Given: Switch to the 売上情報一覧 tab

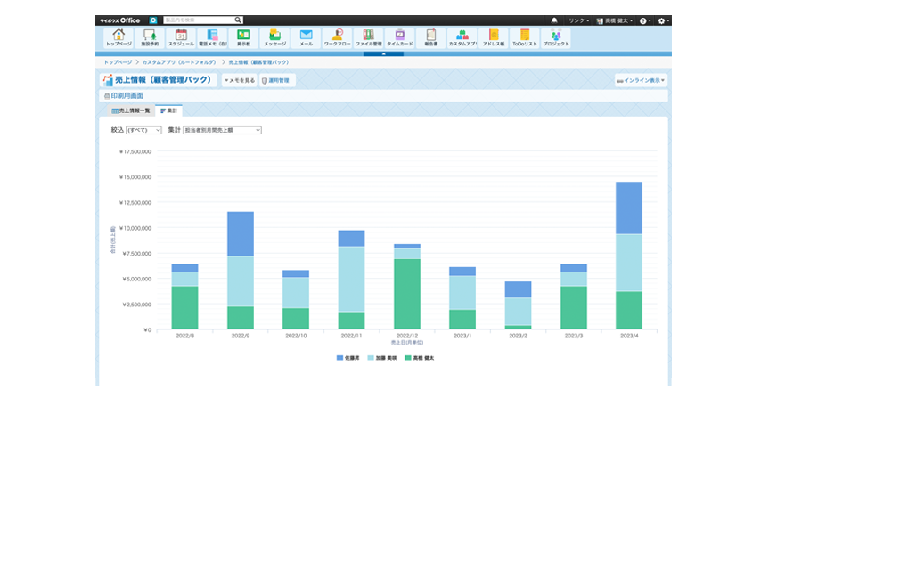Looking at the screenshot, I should (x=131, y=110).
